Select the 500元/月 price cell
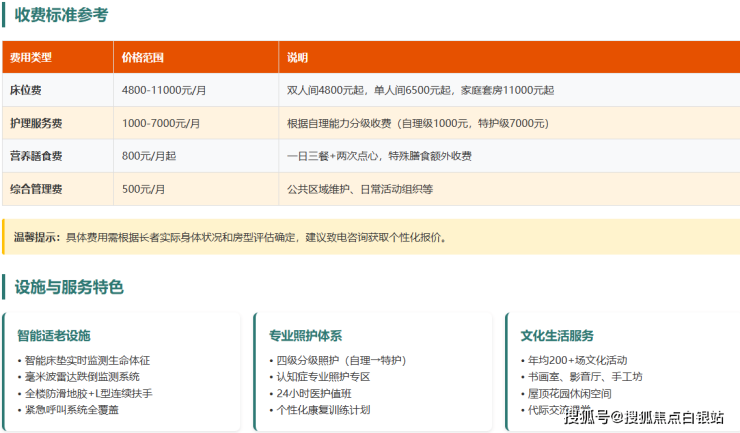The image size is (740, 433). click(x=144, y=189)
